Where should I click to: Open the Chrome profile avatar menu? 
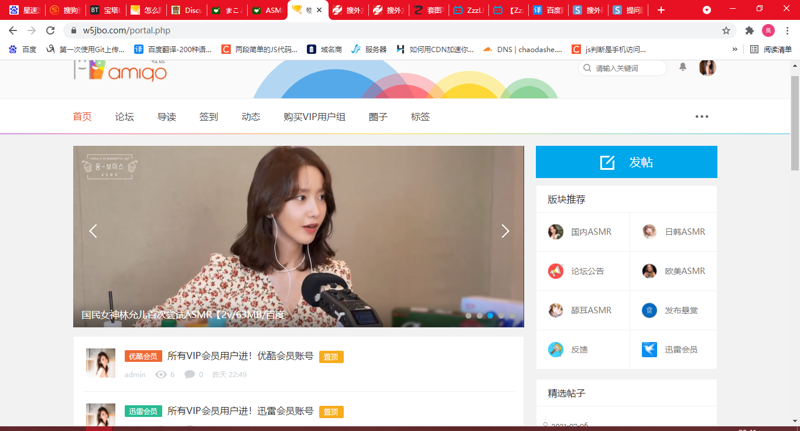coord(768,31)
